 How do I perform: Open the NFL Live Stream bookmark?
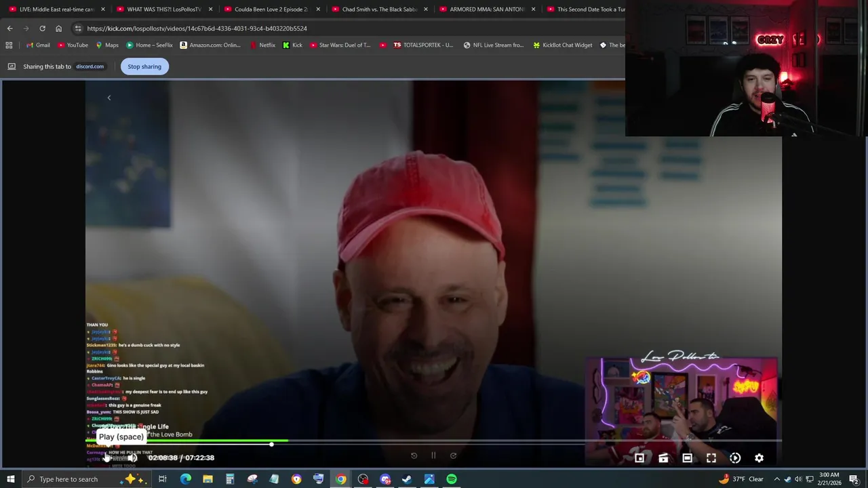pyautogui.click(x=493, y=45)
